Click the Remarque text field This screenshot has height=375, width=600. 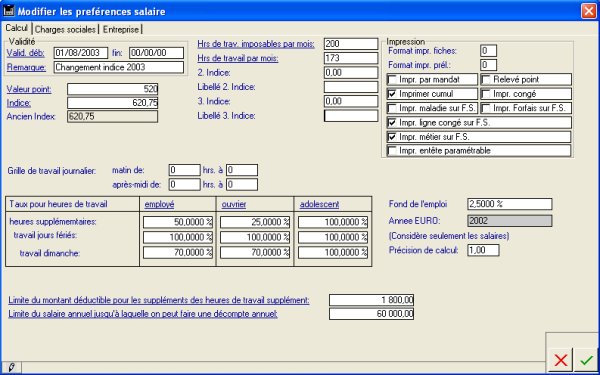coord(119,68)
